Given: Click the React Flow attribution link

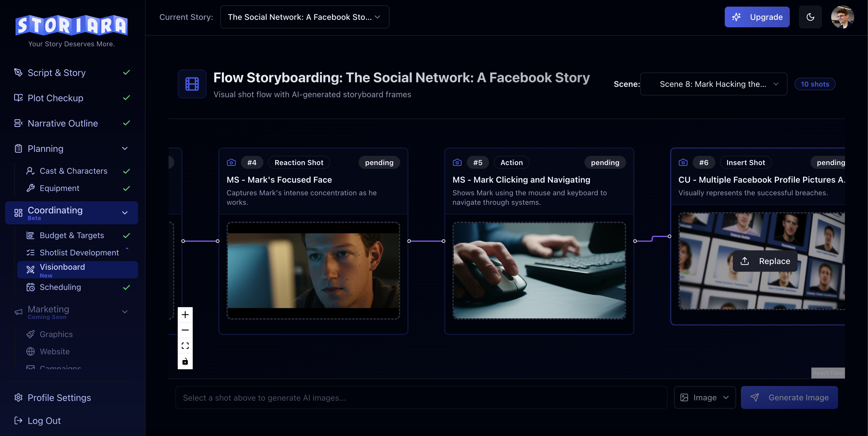Looking at the screenshot, I should pyautogui.click(x=827, y=373).
